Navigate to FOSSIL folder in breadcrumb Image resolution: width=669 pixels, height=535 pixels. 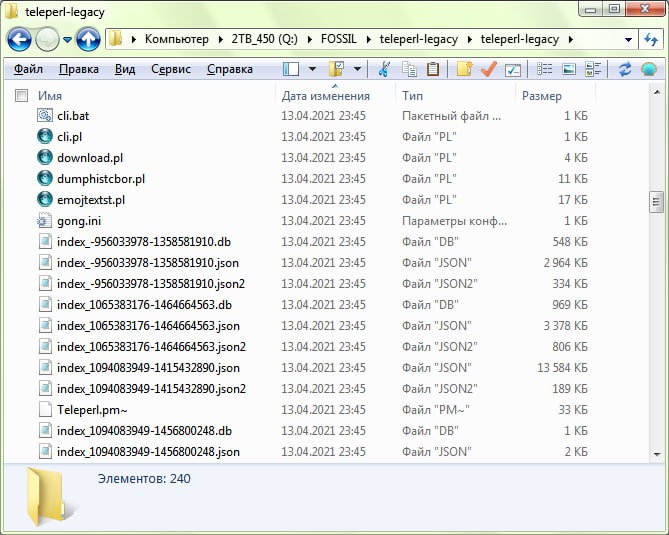(x=339, y=39)
